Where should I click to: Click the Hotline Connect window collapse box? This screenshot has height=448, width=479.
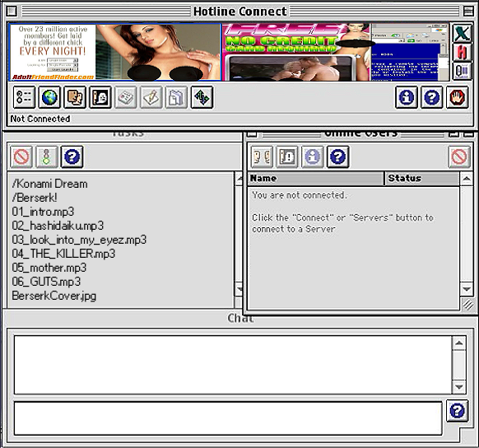pyautogui.click(x=468, y=12)
